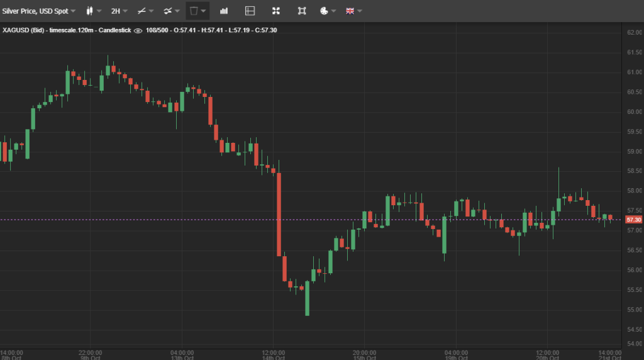Toggle the XAGUSD series visibility eye

click(x=138, y=30)
